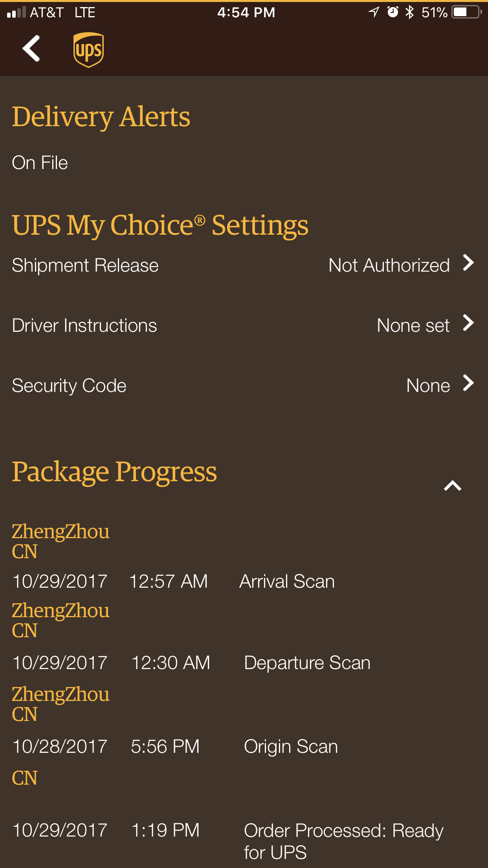Tap the Origin Scan progress entry

(291, 747)
